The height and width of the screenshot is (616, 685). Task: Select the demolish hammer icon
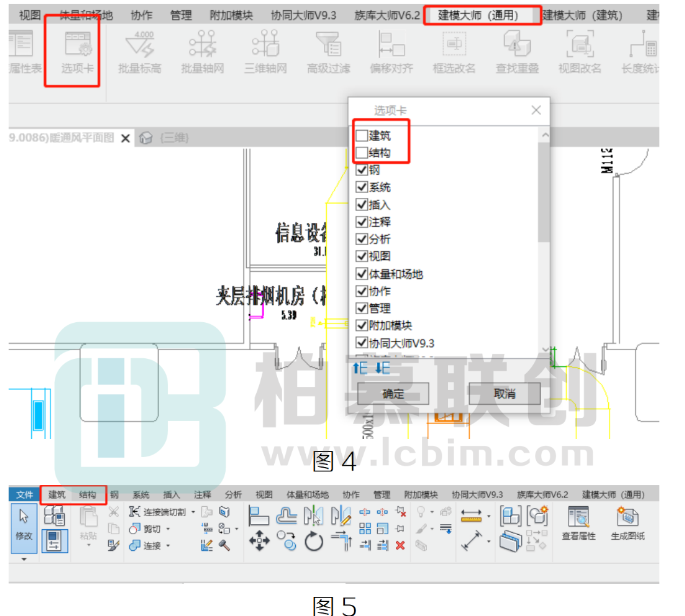pos(225,545)
